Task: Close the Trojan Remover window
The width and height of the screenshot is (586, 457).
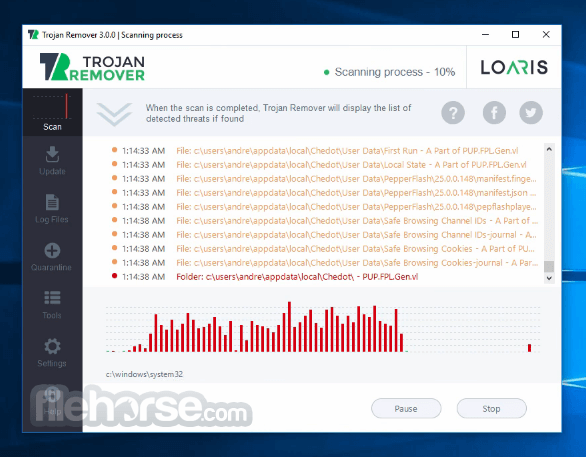Action: click(x=546, y=35)
